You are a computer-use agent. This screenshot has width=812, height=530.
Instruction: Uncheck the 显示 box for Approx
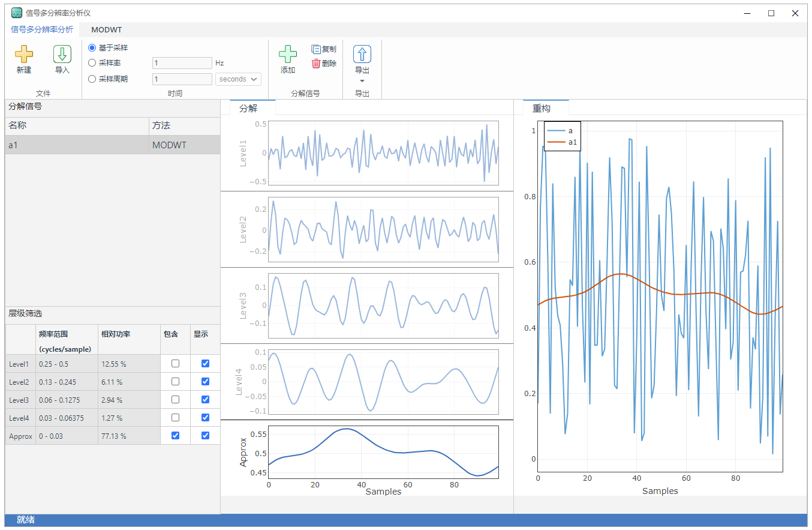pos(206,436)
